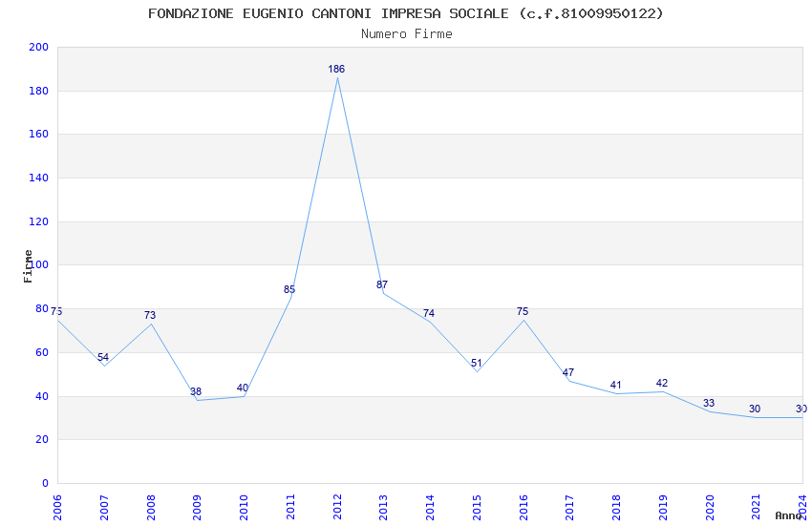Image resolution: width=812 pixels, height=525 pixels.
Task: Click the data label 87 for 2013
Action: (x=382, y=284)
